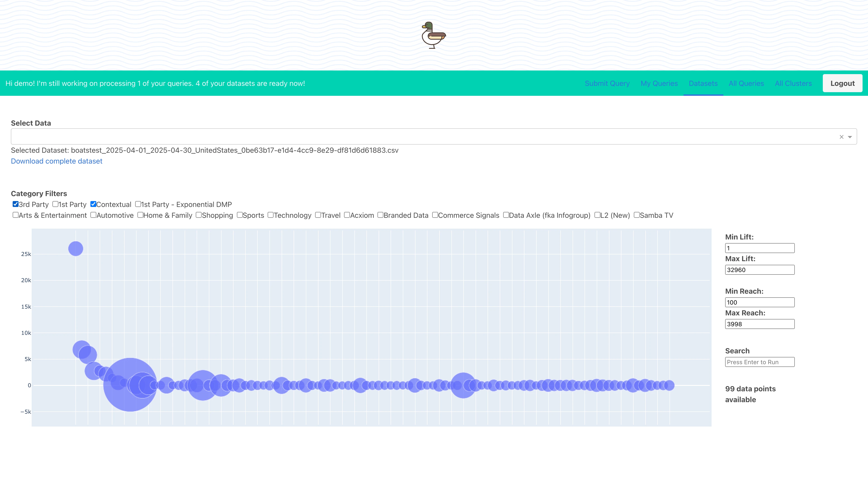Open the Submit Query tab

[x=607, y=84]
